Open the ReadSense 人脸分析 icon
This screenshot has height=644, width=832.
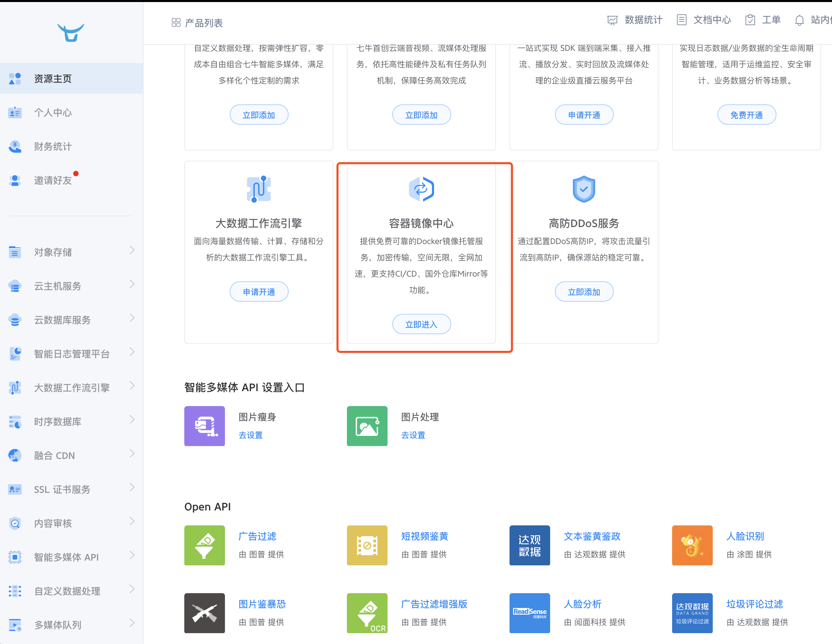click(529, 613)
